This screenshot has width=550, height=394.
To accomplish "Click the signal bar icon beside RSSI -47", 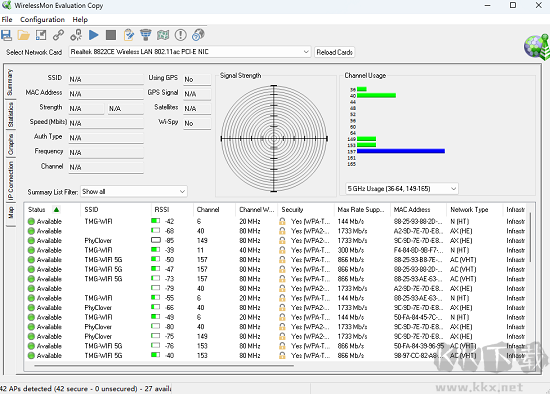I will coord(155,269).
